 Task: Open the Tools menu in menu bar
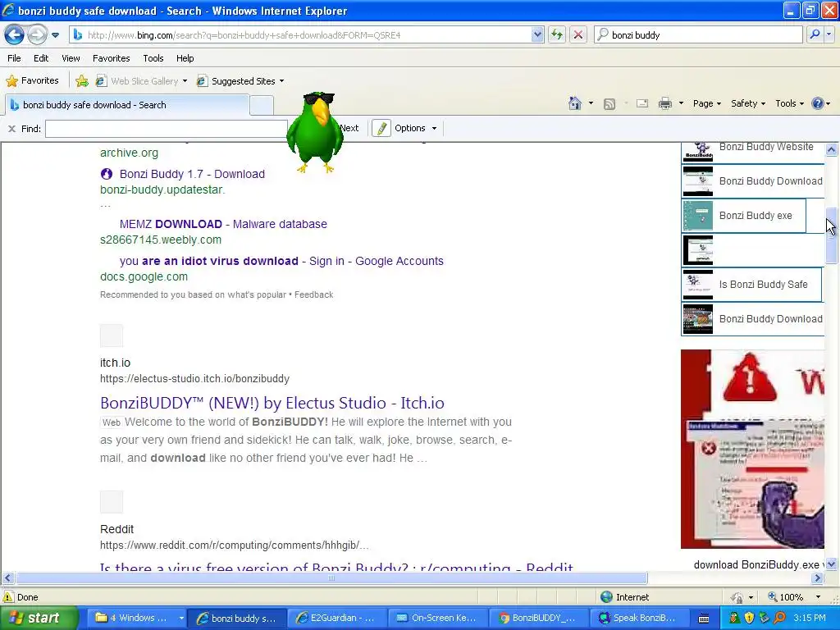(x=153, y=58)
